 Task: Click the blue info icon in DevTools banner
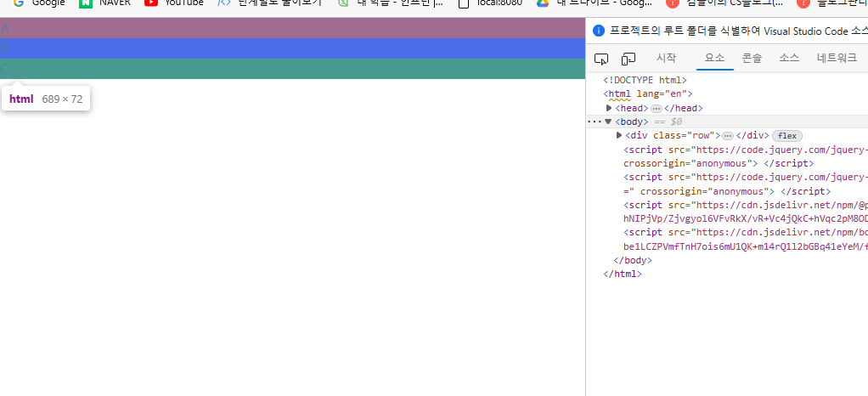pyautogui.click(x=599, y=31)
